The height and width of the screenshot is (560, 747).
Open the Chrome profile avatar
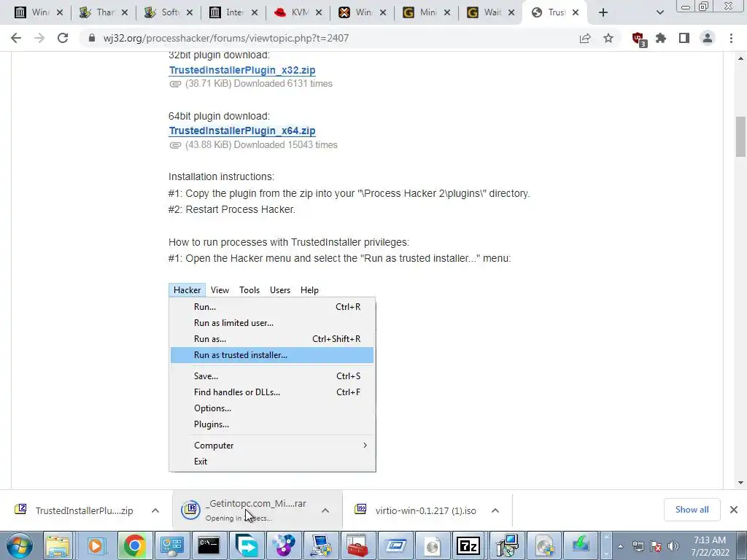tap(708, 38)
